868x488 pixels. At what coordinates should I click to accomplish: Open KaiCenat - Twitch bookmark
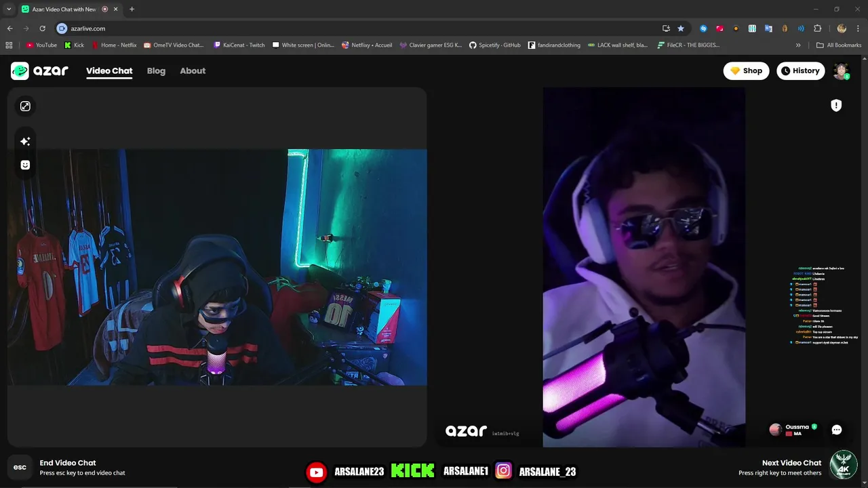239,45
